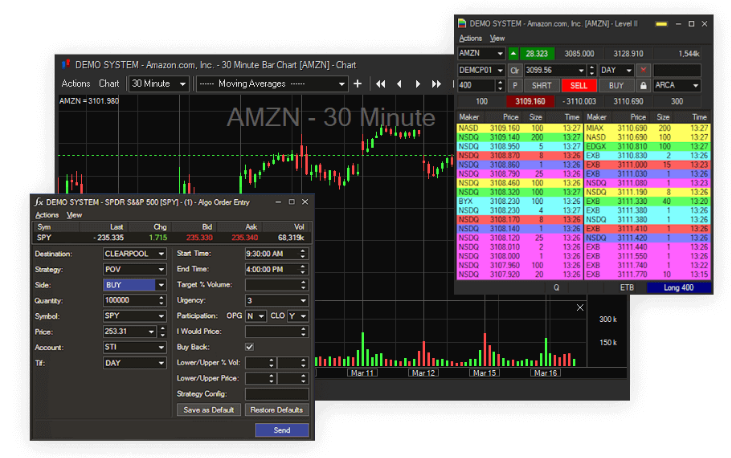The image size is (731, 458).
Task: Open the Chart menu in chart window
Action: click(x=109, y=84)
